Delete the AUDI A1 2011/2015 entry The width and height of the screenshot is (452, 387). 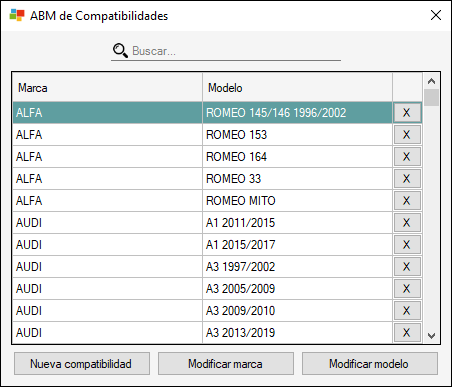[407, 223]
